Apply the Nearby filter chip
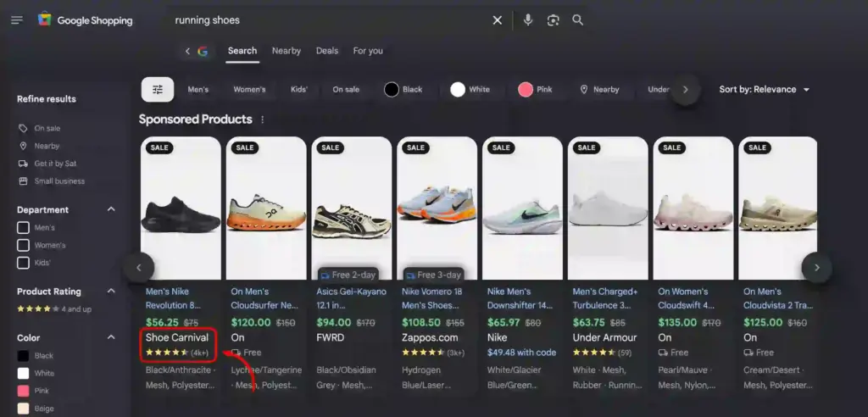868x417 pixels. (x=599, y=90)
